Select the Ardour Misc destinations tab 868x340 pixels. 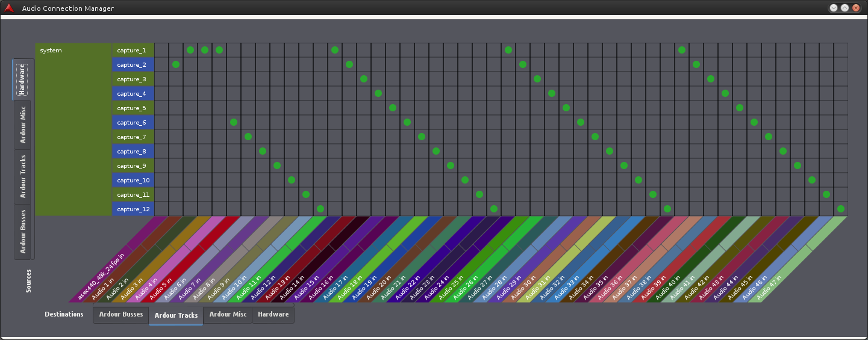coord(228,315)
